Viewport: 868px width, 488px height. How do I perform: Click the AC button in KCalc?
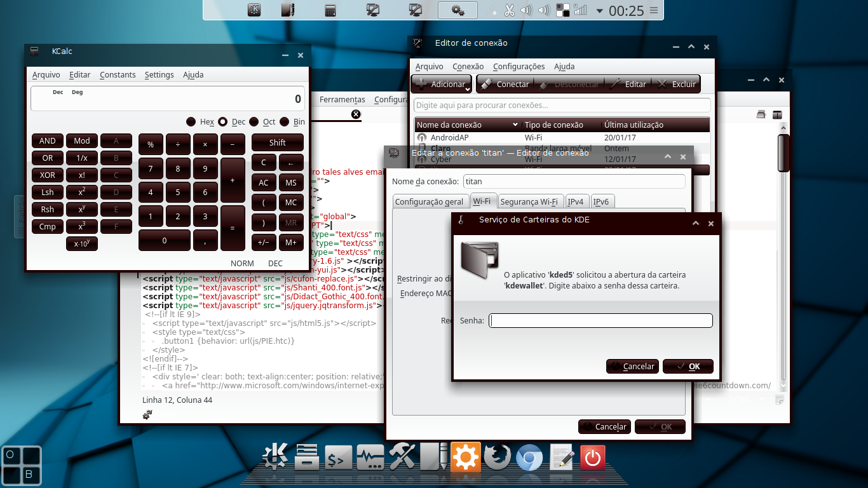click(x=264, y=183)
